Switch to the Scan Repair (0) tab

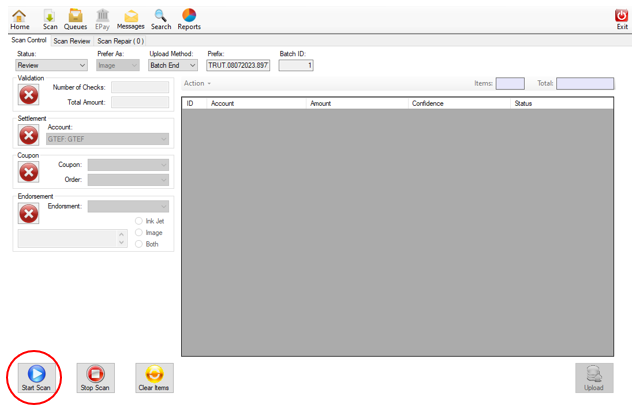click(120, 41)
